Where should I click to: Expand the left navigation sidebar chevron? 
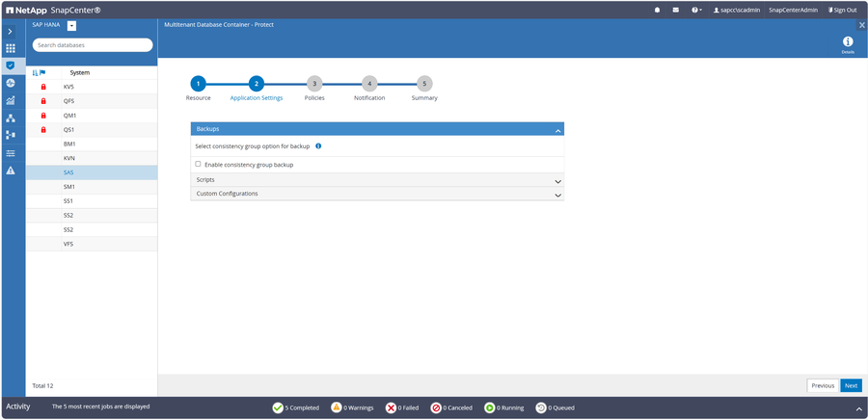click(x=11, y=32)
